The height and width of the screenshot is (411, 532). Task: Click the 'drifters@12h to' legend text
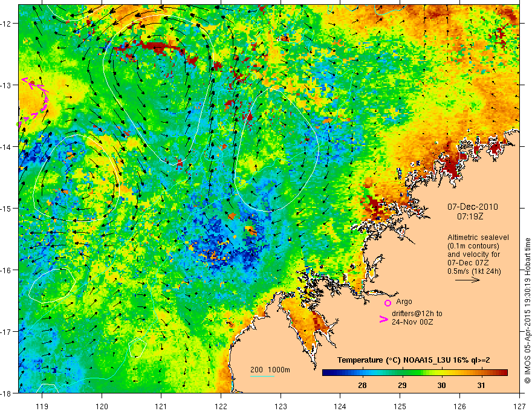[417, 314]
